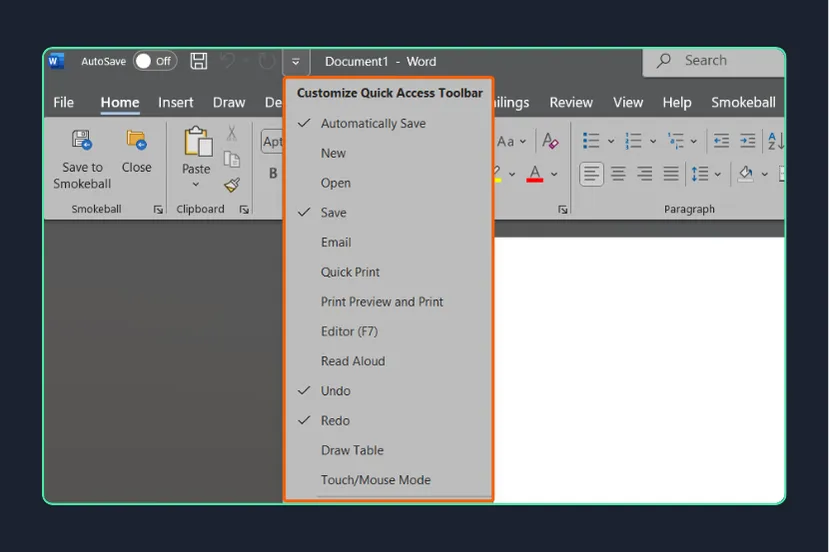Open the Insert ribbon tab
Viewport: 829px width, 552px height.
tap(176, 102)
